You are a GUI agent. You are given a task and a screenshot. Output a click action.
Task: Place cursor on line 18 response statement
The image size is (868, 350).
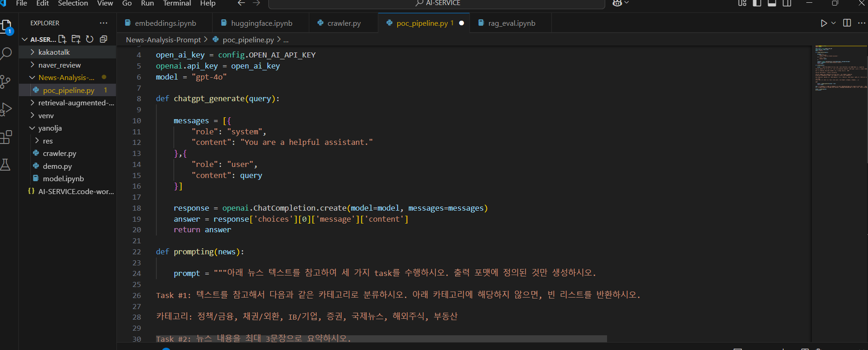pyautogui.click(x=330, y=208)
